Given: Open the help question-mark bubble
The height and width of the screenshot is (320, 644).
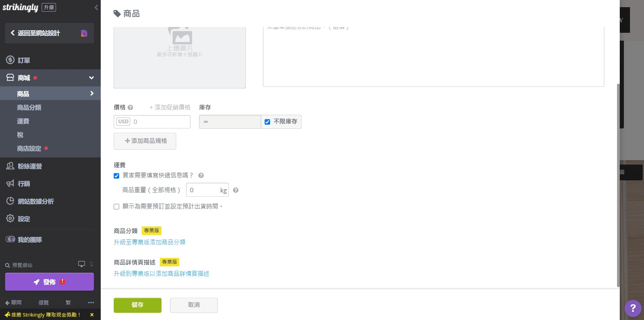Looking at the screenshot, I should click(633, 308).
